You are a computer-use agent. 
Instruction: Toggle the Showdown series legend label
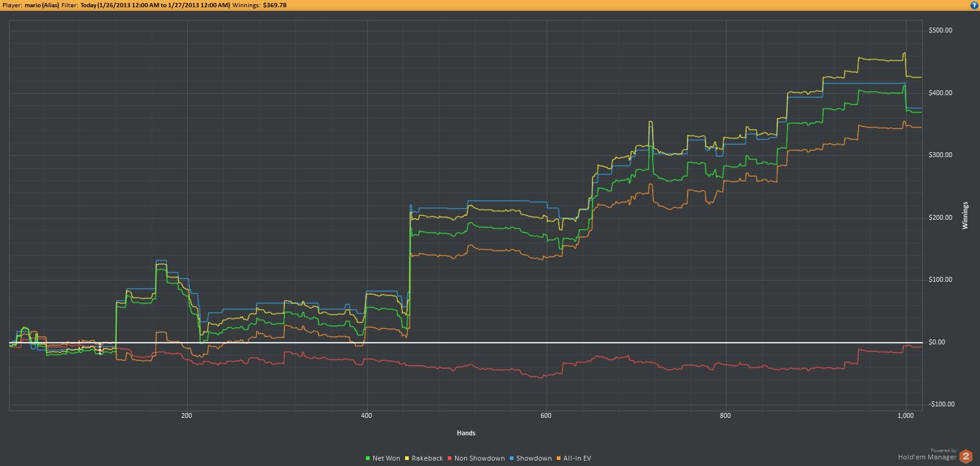point(534,459)
